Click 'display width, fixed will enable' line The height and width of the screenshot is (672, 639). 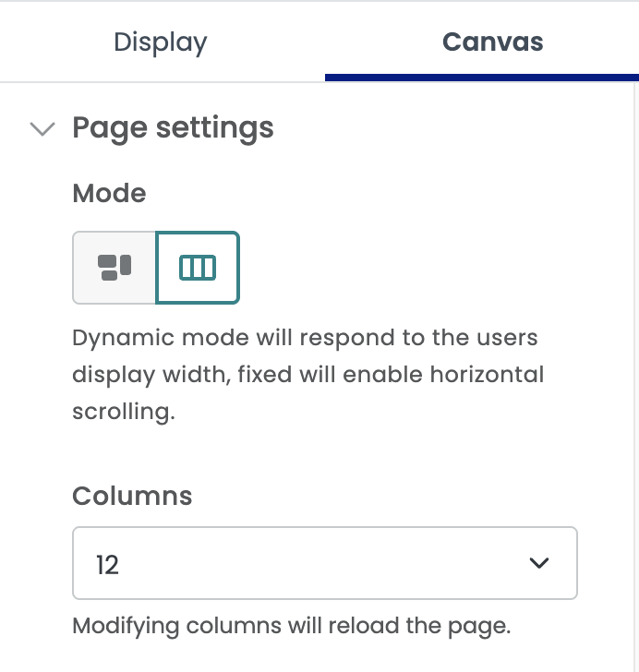tap(307, 374)
